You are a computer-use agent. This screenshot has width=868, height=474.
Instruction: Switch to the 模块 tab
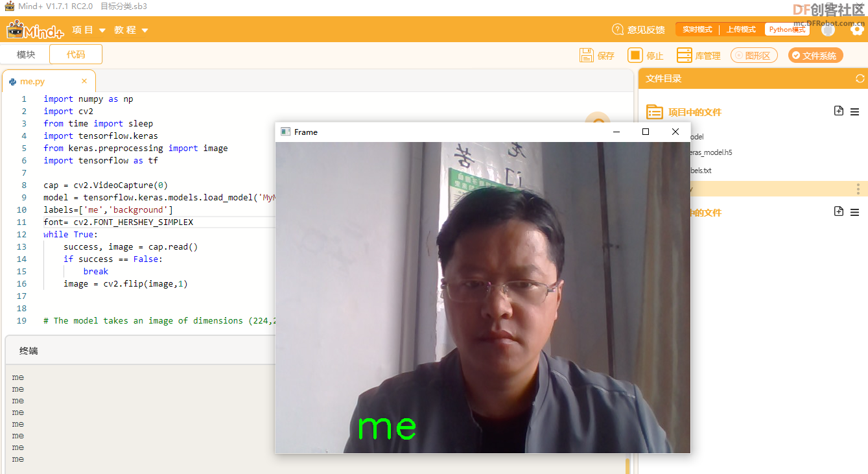(26, 54)
